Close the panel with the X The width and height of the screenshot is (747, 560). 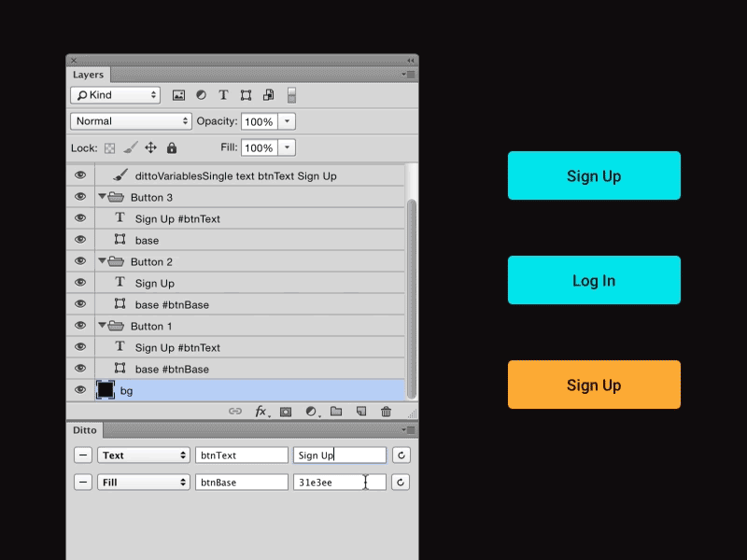click(74, 61)
